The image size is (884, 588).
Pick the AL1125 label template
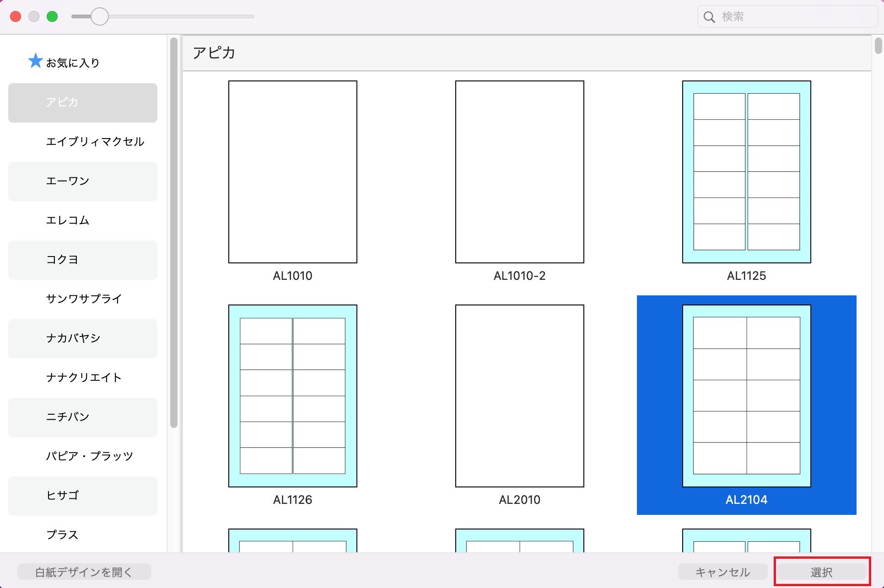click(747, 172)
